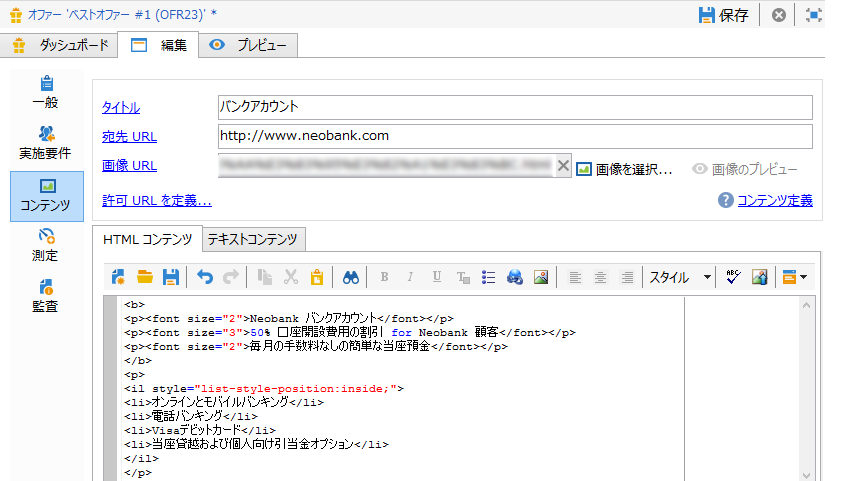Click inside the 画像 URL field

386,165
